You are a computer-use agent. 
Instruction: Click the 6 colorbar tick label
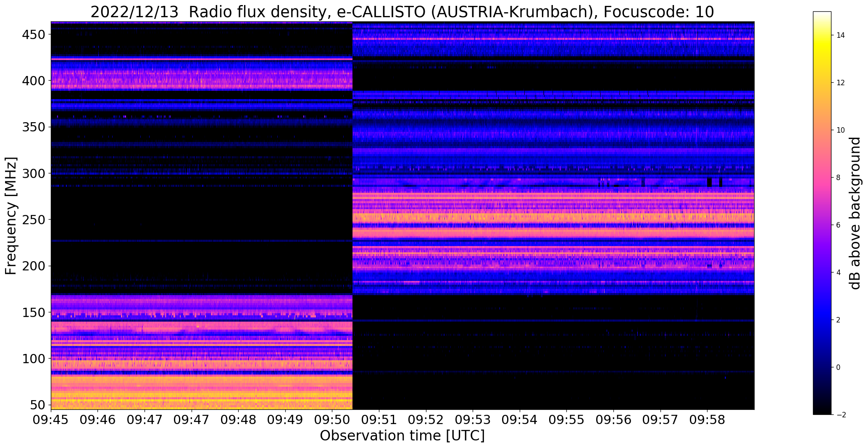[x=838, y=225]
